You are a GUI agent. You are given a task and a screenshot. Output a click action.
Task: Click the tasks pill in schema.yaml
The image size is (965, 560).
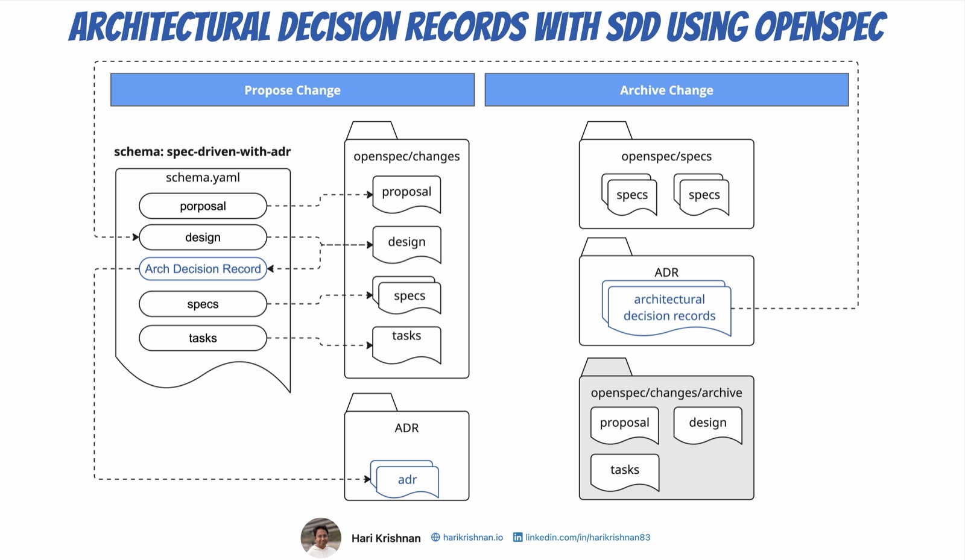point(202,338)
